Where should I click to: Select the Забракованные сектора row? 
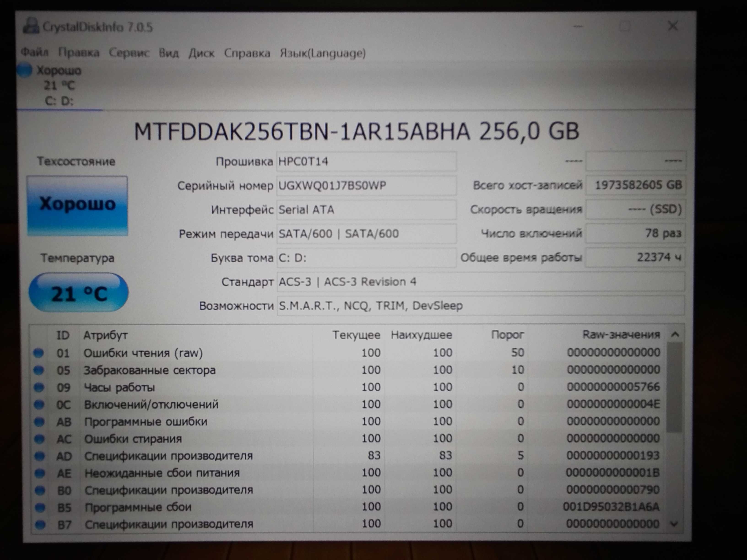[x=348, y=370]
